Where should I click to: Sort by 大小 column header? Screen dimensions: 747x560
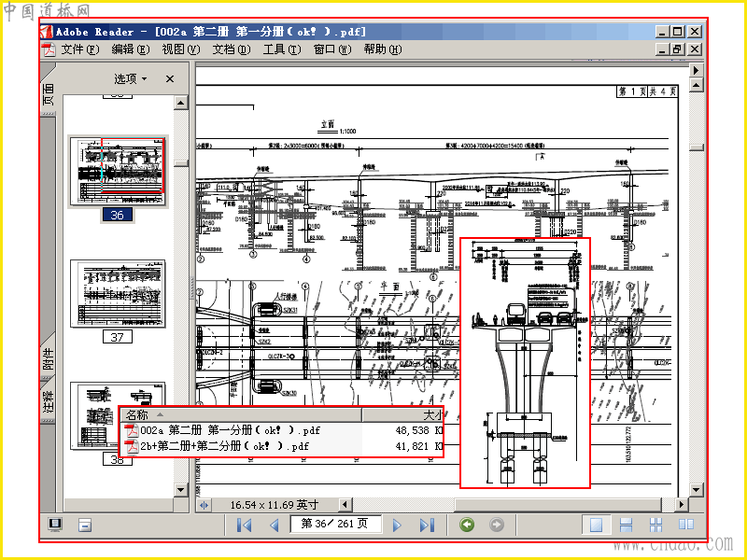tap(403, 414)
